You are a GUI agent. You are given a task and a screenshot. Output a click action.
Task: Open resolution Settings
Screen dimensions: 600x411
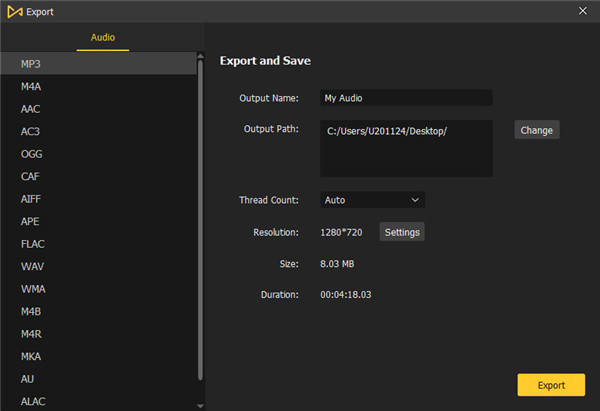pyautogui.click(x=402, y=232)
